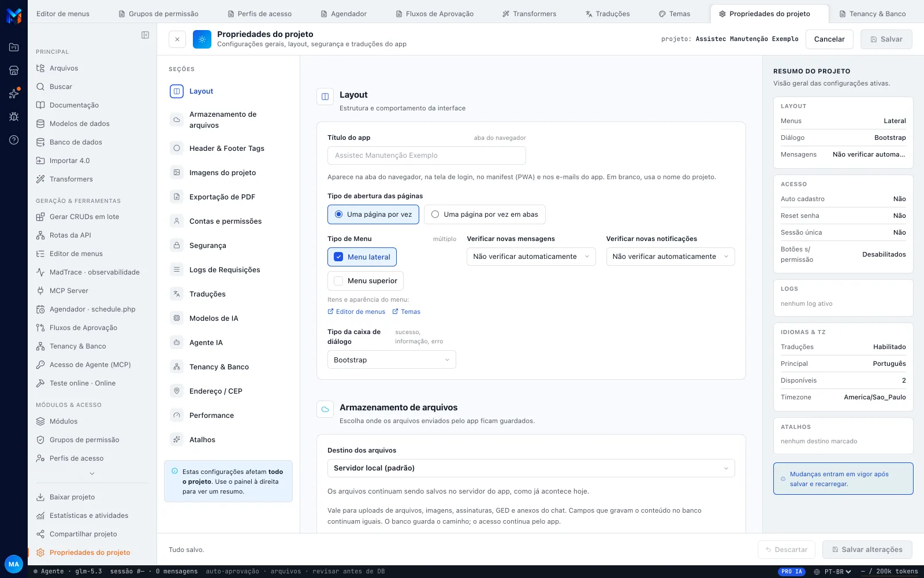Click the Cancelar button
The width and height of the screenshot is (924, 578).
click(829, 39)
